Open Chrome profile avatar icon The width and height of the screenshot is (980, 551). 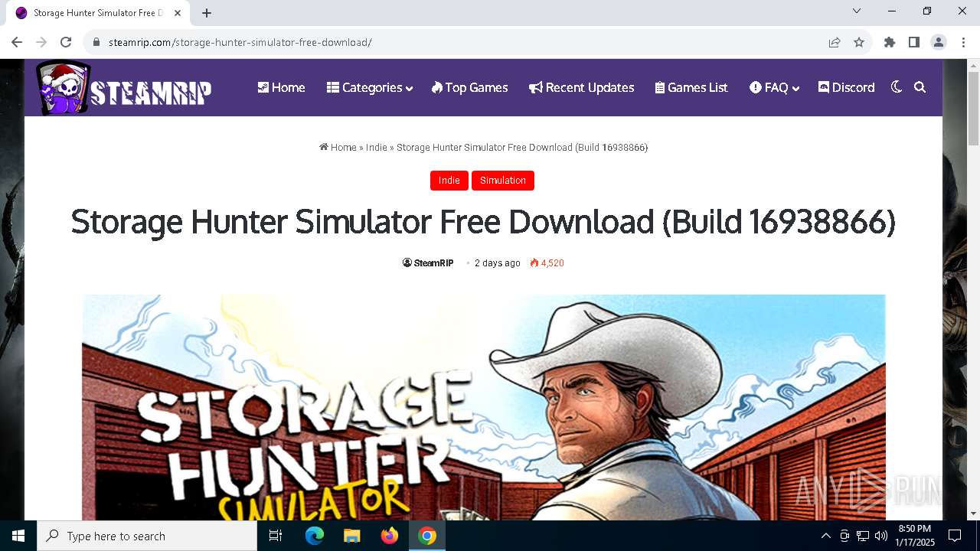[939, 42]
